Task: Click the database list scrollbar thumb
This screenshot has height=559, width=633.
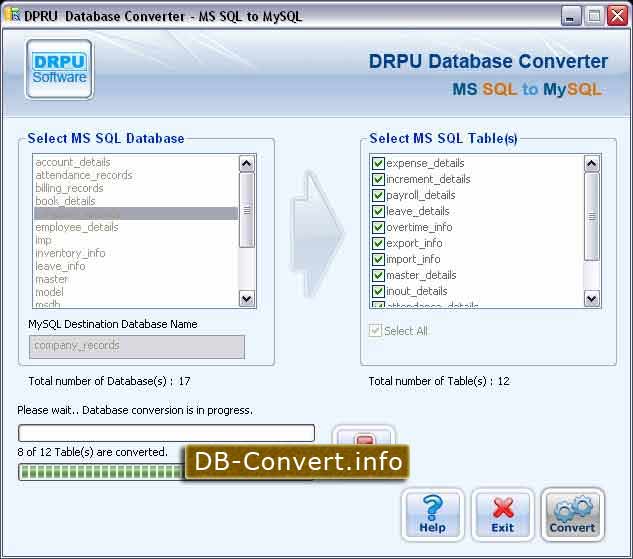Action: (247, 210)
